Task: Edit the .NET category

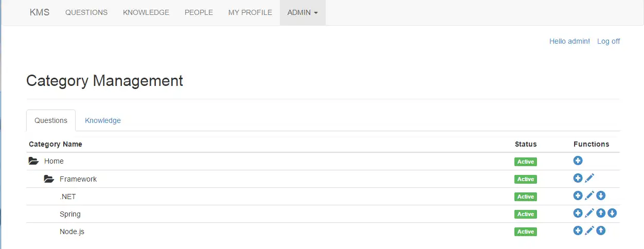Action: 589,195
